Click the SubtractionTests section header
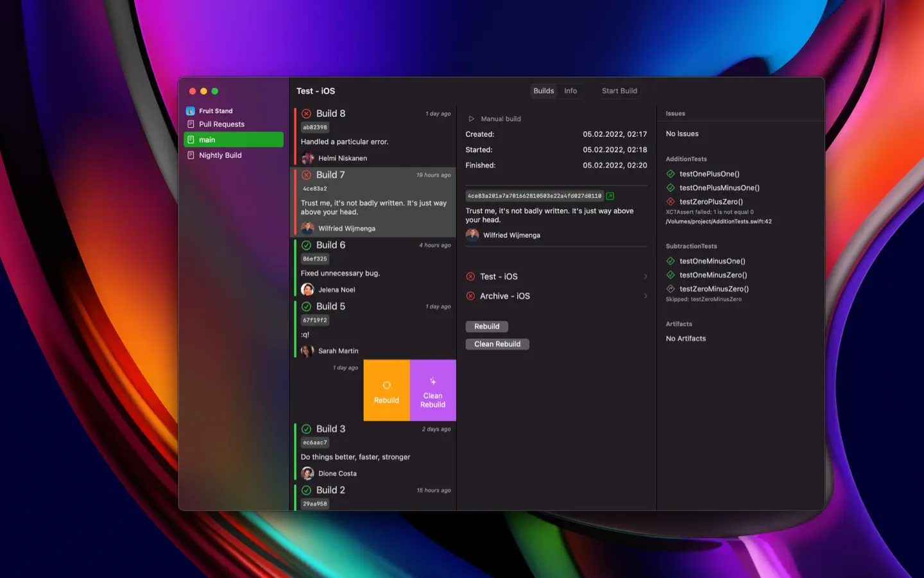Viewport: 924px width, 578px height. [691, 246]
